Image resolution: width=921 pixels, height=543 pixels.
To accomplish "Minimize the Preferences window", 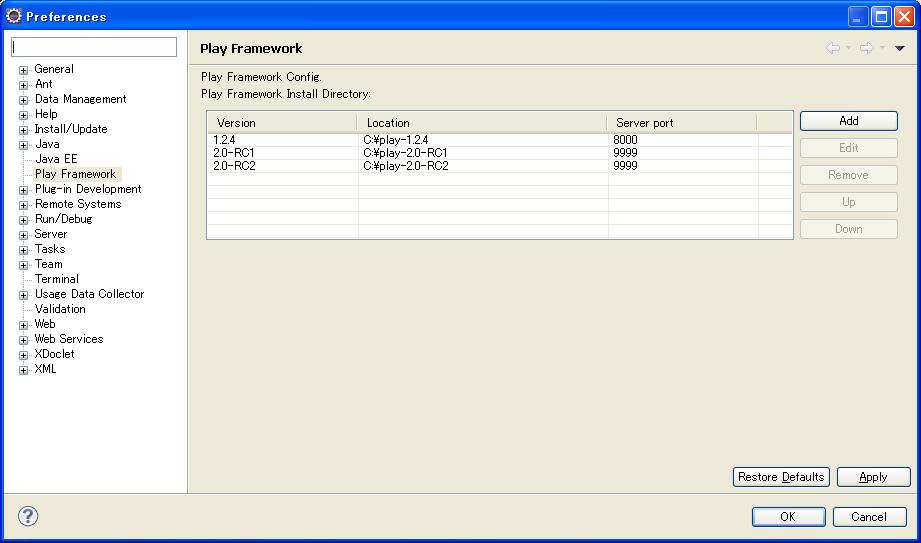I will point(858,16).
